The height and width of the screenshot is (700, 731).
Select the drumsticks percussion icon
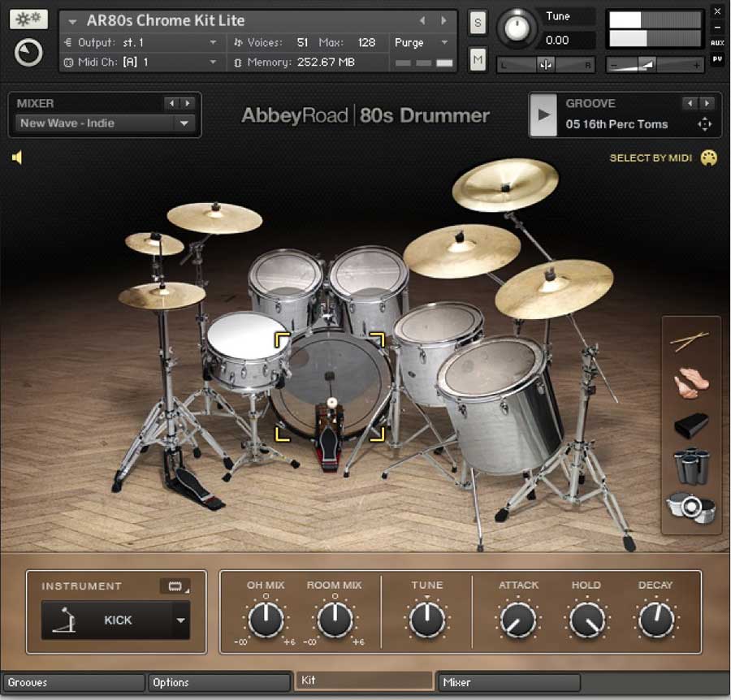click(x=690, y=342)
